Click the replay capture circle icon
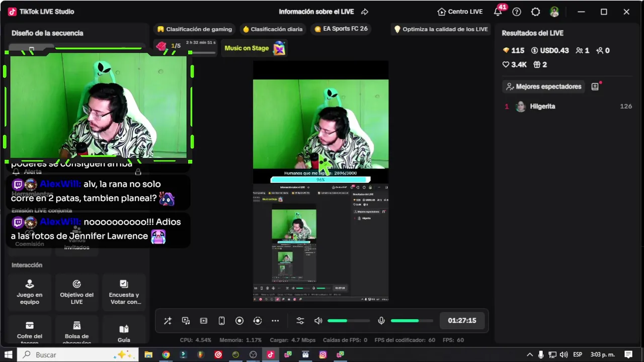The width and height of the screenshot is (644, 362). coord(258,321)
